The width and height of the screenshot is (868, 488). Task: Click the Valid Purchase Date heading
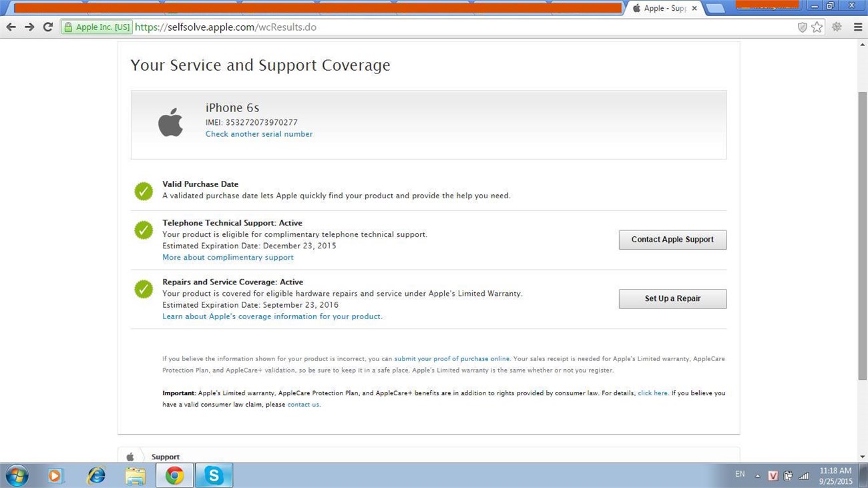[x=200, y=184]
